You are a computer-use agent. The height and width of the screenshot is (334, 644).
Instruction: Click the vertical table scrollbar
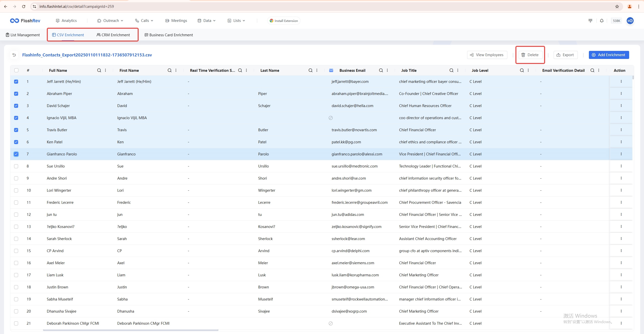click(633, 77)
